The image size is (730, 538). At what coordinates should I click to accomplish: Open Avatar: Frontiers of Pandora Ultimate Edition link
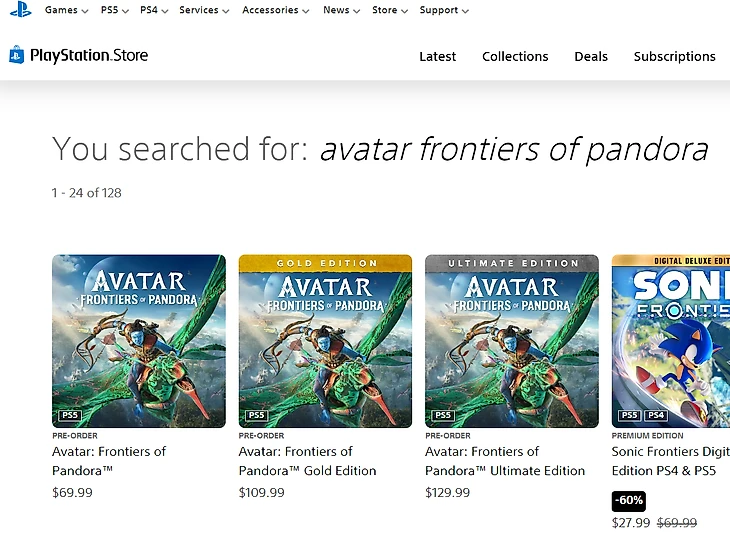pos(504,461)
